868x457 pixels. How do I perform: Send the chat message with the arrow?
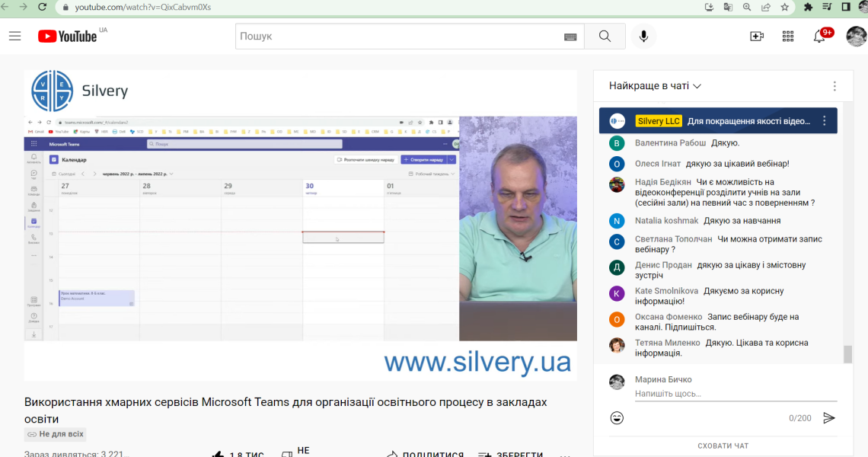click(828, 417)
